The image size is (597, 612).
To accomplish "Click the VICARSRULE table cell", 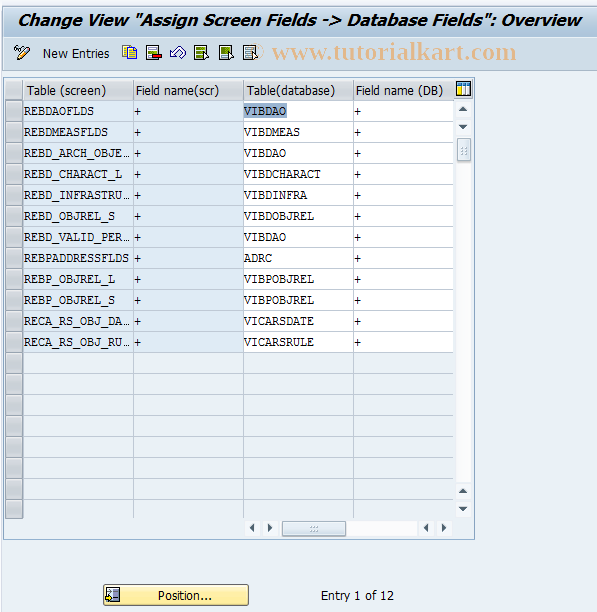I will pyautogui.click(x=298, y=342).
